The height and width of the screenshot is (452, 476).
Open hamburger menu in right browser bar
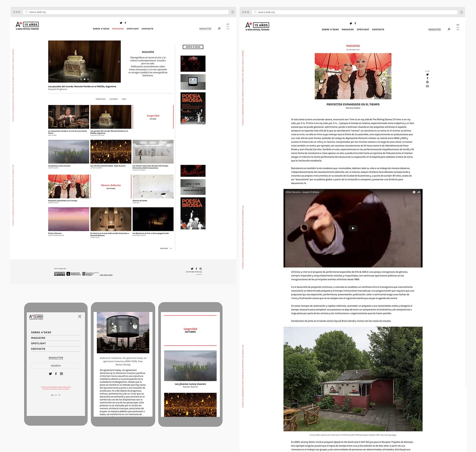pos(461,12)
